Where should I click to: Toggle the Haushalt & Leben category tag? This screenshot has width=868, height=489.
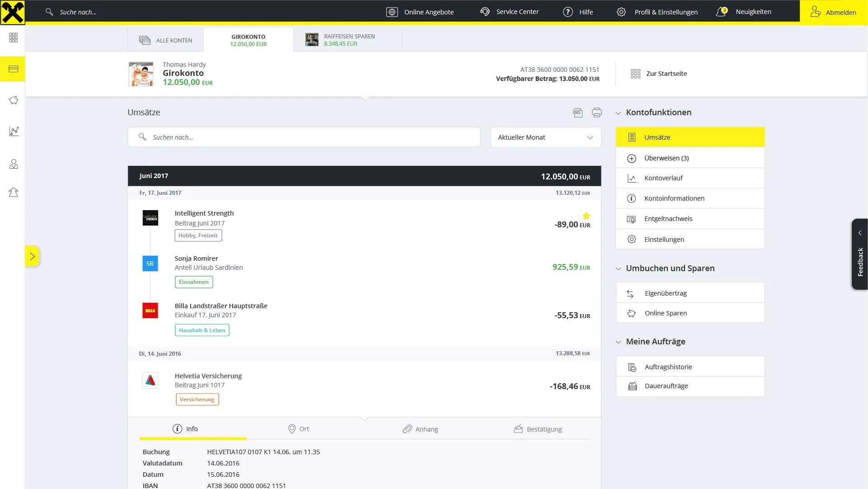click(202, 330)
